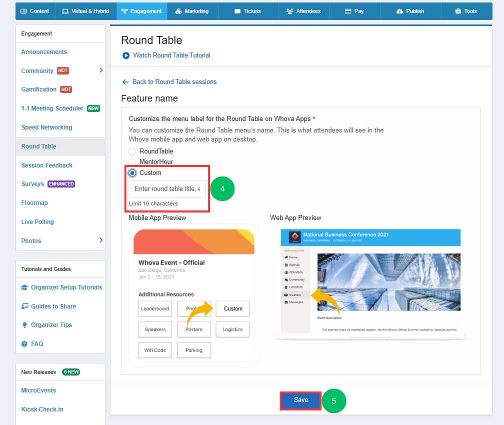Click Wifi Code in mobile preview
This screenshot has width=504, height=425.
coord(155,350)
